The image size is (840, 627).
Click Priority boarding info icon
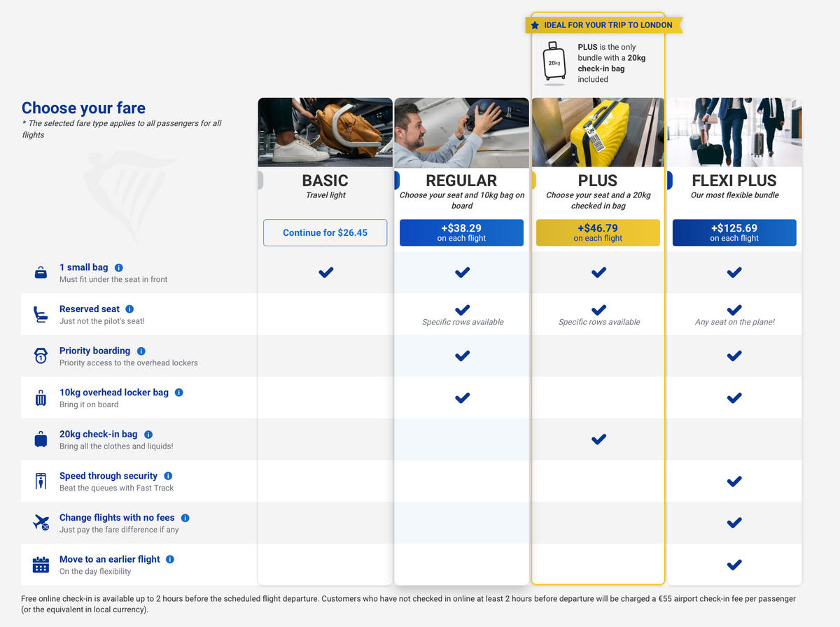pos(141,351)
